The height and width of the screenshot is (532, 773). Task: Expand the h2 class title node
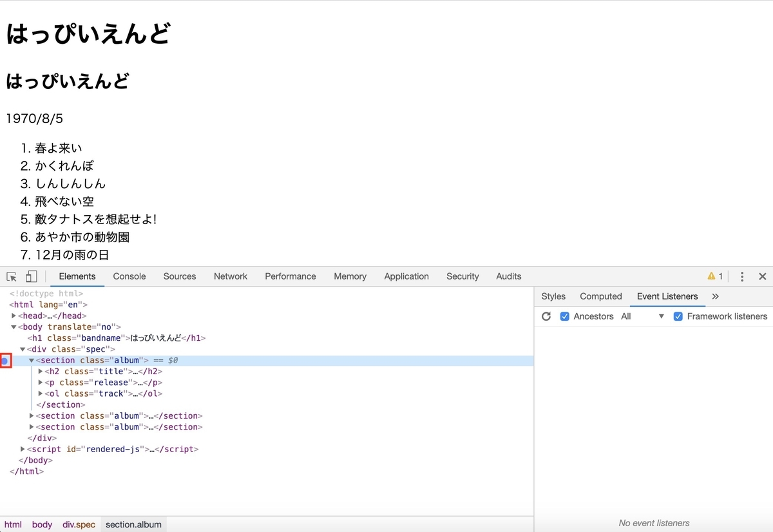(x=41, y=371)
